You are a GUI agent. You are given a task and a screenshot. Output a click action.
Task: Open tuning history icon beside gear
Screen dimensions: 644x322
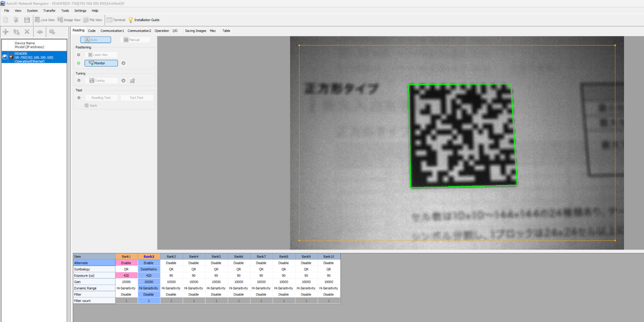[x=132, y=81]
